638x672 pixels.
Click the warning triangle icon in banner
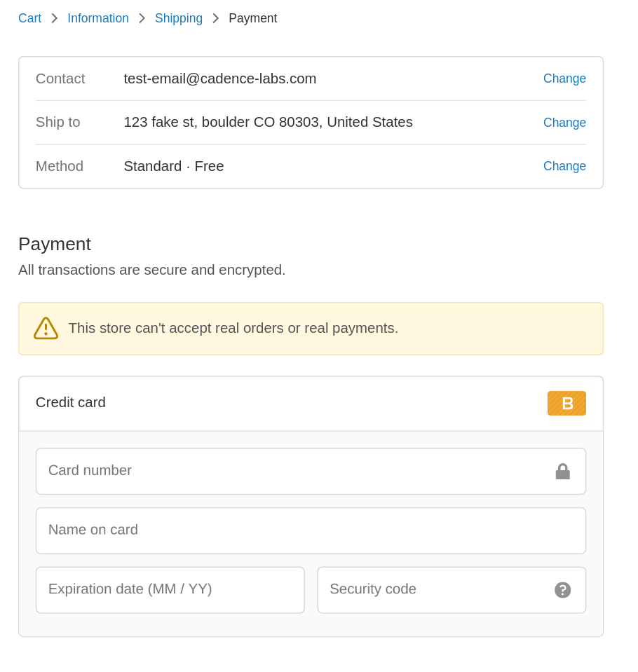46,328
